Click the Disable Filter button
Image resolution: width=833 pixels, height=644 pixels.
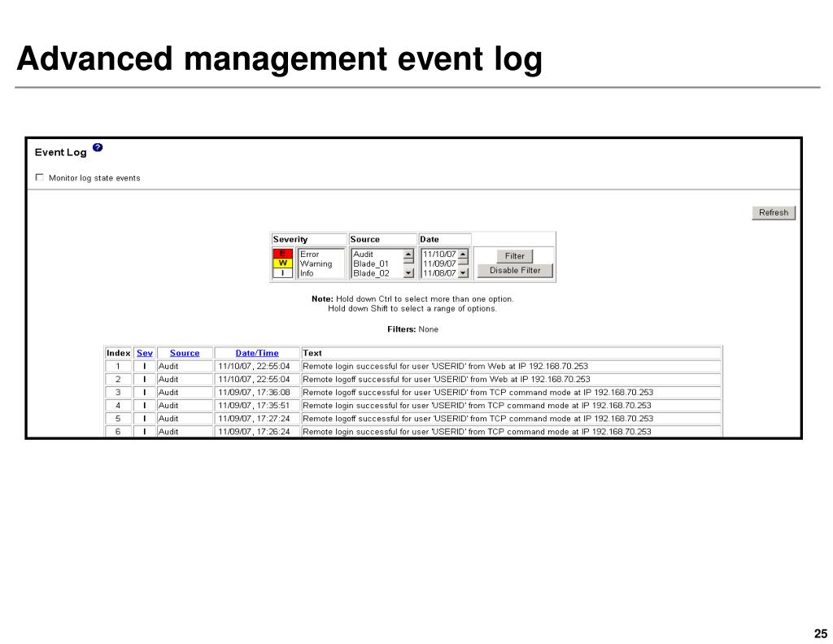point(515,270)
